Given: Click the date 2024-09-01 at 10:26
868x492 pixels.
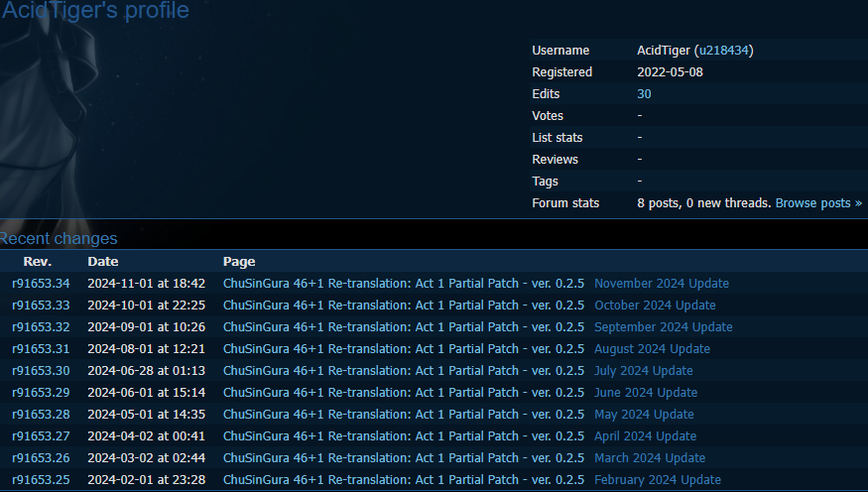Looking at the screenshot, I should point(146,327).
